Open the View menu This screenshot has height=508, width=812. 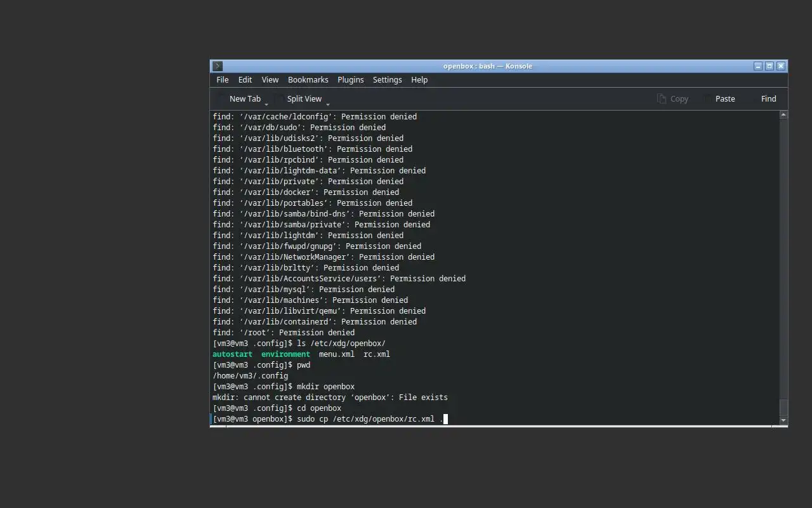tap(270, 79)
